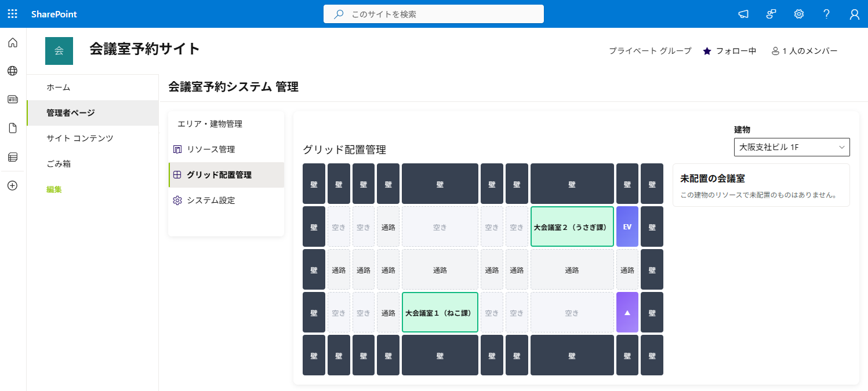Click the 会議室予約システム 管理 page title
This screenshot has width=868, height=391.
tap(233, 87)
